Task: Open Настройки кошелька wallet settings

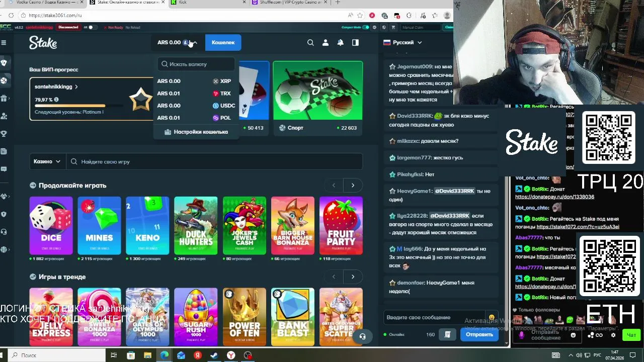Action: (x=196, y=132)
